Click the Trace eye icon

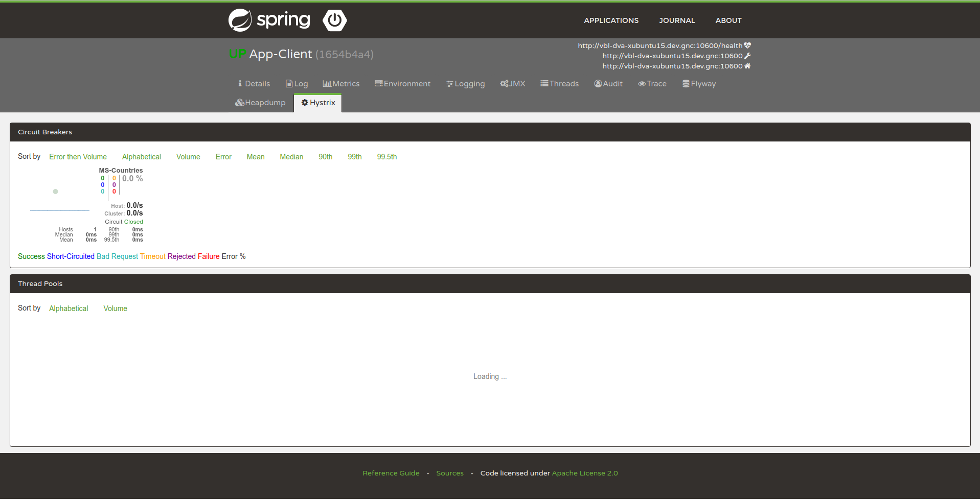pos(642,84)
